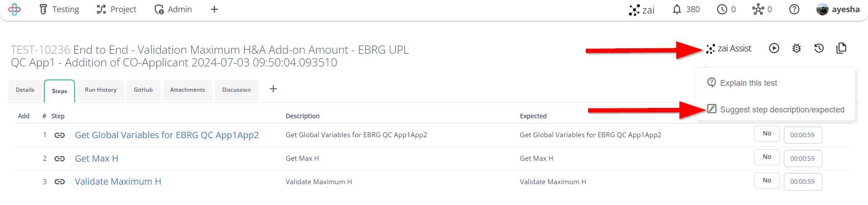The width and height of the screenshot is (868, 205).
Task: Open the Validate Maximum H step link
Action: point(118,182)
